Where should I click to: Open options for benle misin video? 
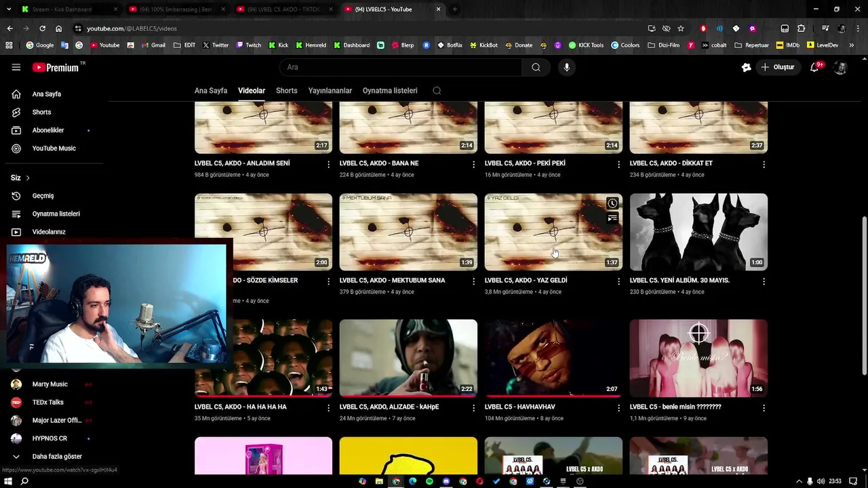pyautogui.click(x=764, y=408)
